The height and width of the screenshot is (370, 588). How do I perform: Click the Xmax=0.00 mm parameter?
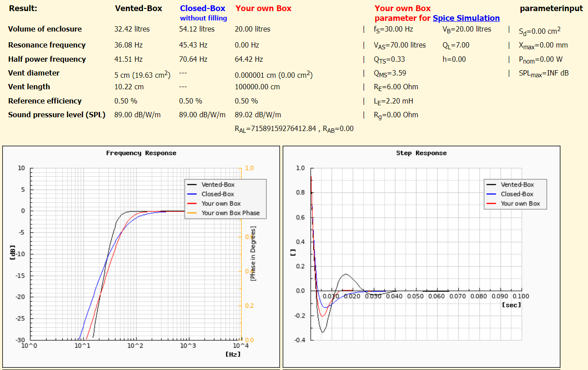(544, 45)
